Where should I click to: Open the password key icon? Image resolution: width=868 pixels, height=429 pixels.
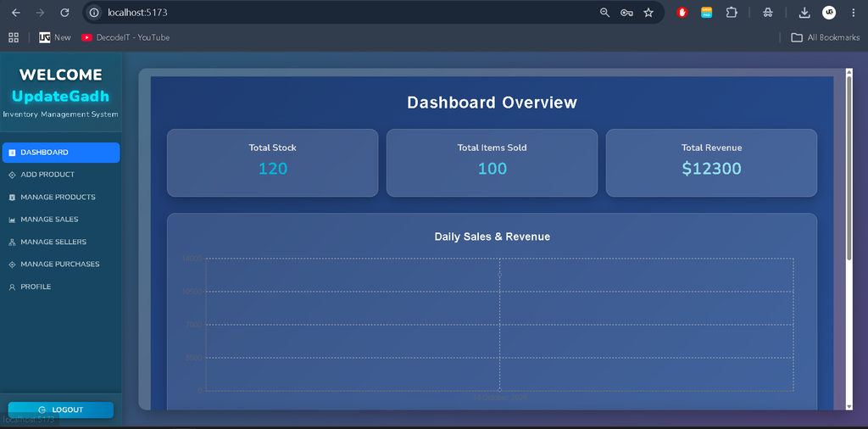point(626,13)
